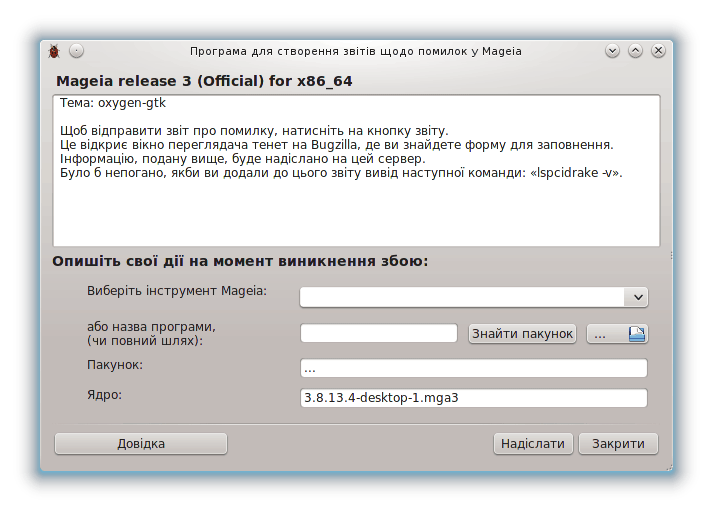
Task: Click the pane divider handle beside heading
Action: [671, 256]
